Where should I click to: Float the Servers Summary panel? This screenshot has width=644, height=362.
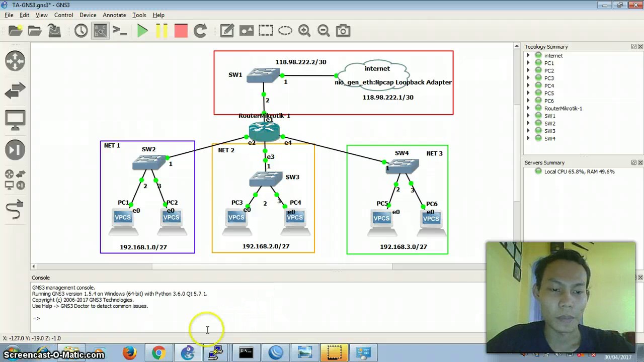tap(634, 163)
